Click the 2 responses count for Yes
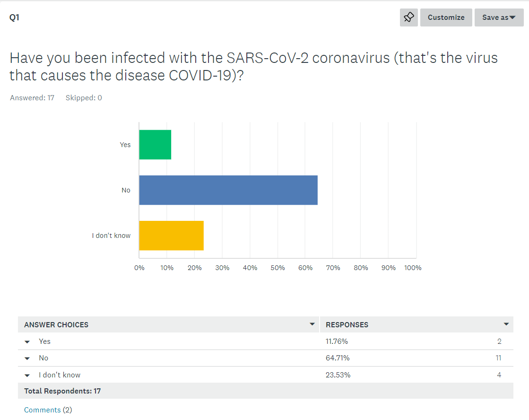 [x=499, y=341]
